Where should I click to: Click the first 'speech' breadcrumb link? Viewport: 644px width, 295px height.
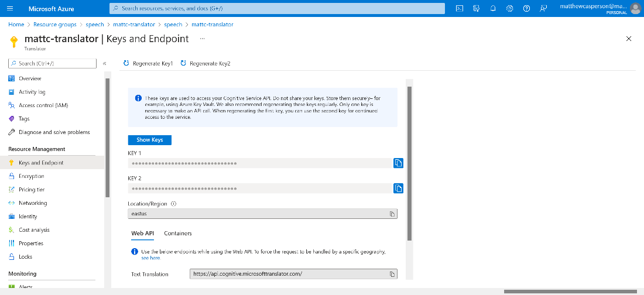click(x=95, y=25)
